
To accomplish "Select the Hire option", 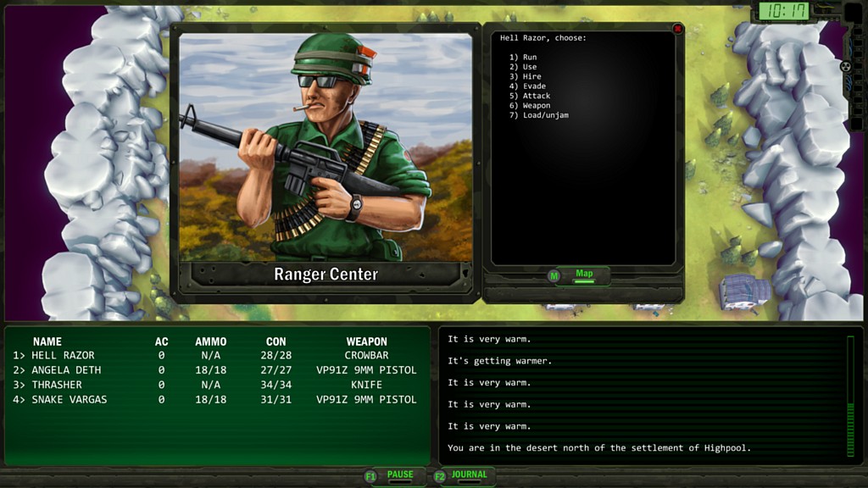I will coord(525,76).
